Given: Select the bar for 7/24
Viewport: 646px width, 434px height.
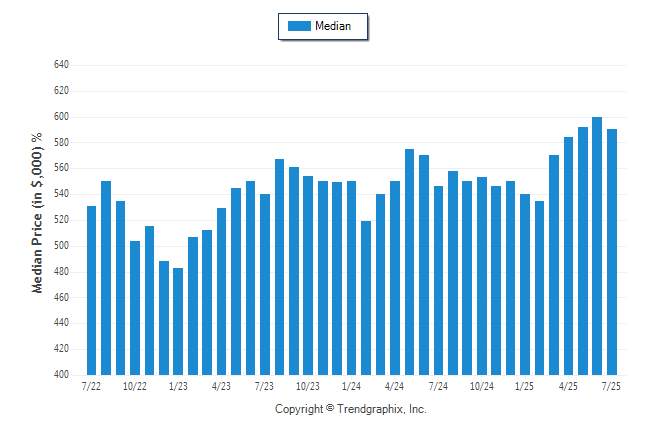Looking at the screenshot, I should (x=438, y=281).
